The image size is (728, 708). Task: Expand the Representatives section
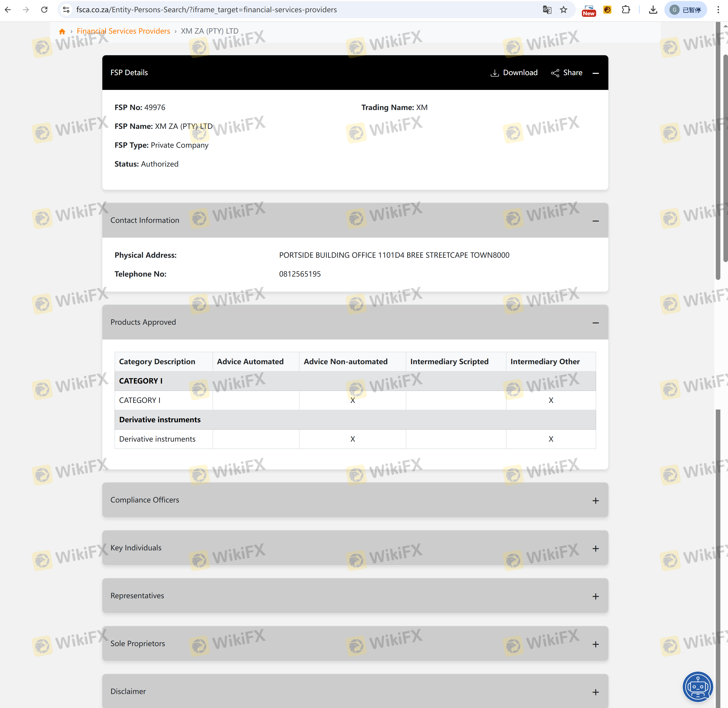(596, 596)
